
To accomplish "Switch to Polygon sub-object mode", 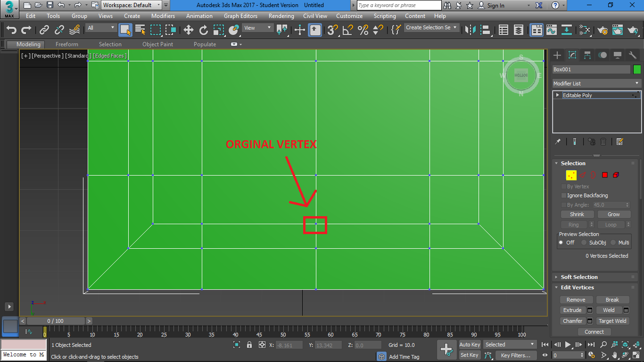I will (x=605, y=175).
